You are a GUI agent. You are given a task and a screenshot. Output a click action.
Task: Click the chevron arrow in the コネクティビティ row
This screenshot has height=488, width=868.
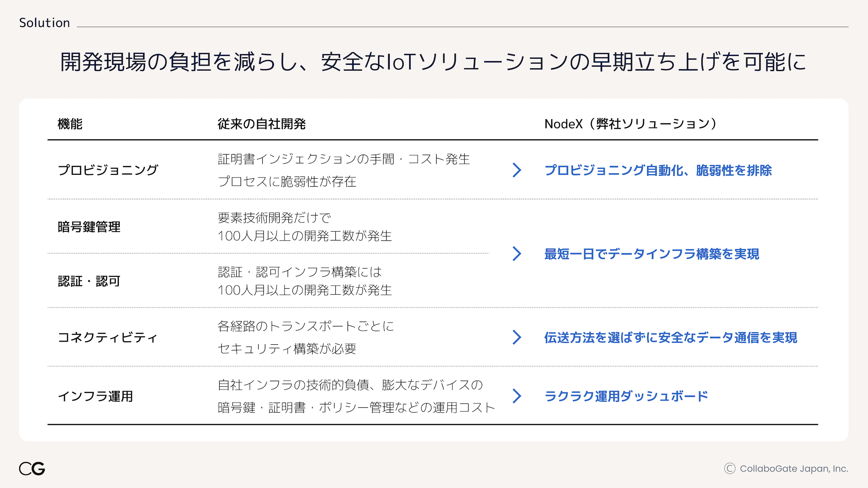[517, 337]
